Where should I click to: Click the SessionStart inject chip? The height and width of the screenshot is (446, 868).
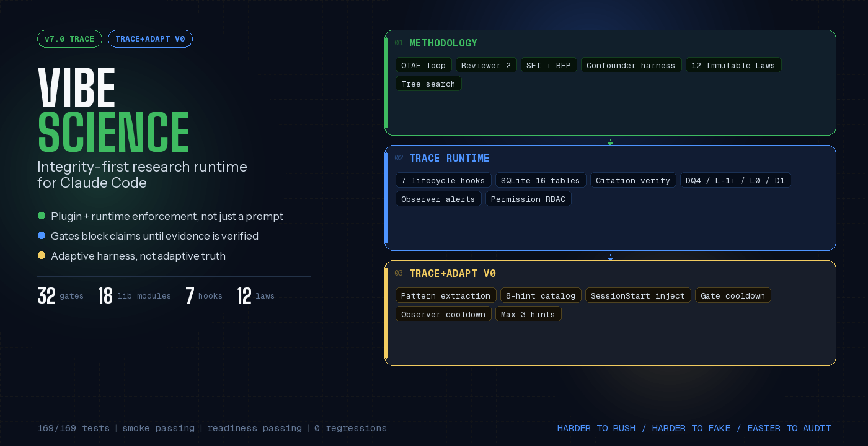[x=638, y=295]
